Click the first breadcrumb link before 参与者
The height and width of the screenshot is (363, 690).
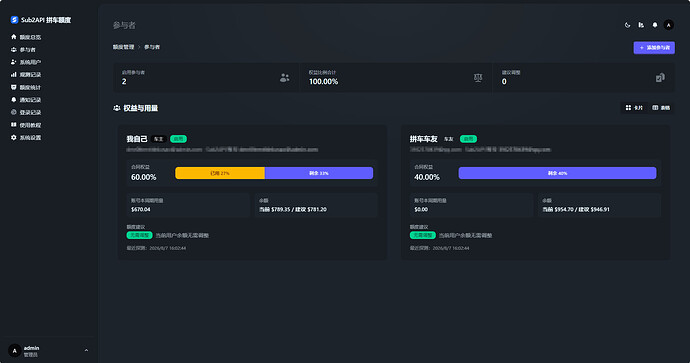[123, 47]
